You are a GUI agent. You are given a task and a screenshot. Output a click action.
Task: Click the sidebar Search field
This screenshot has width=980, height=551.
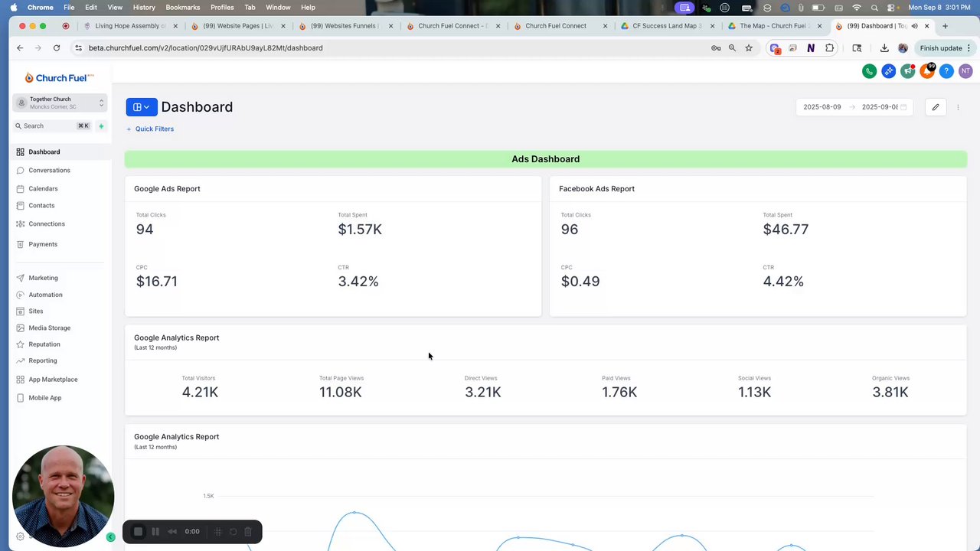coord(52,126)
